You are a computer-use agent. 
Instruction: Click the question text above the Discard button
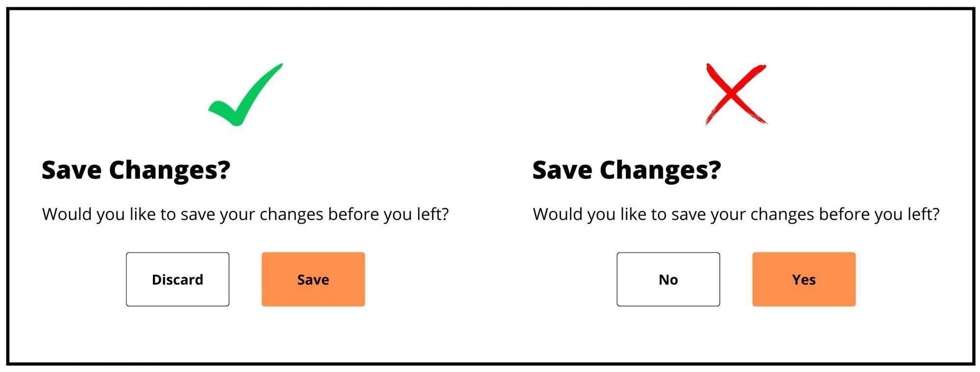pos(245,214)
